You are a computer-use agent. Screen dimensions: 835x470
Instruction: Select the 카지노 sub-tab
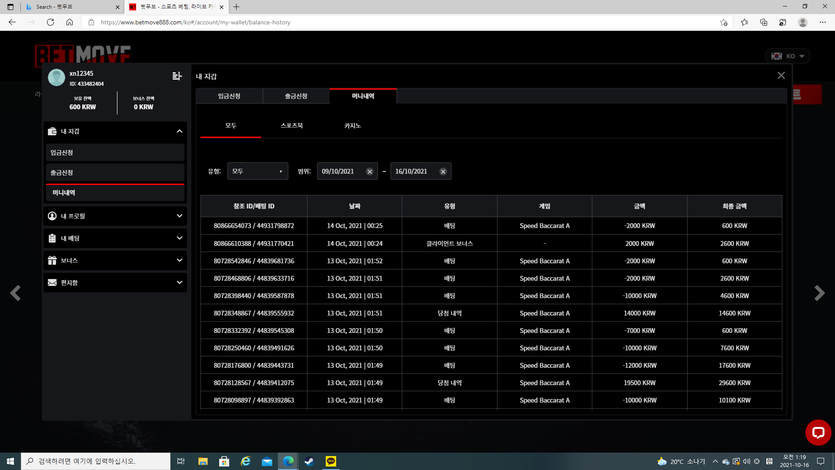tap(353, 126)
